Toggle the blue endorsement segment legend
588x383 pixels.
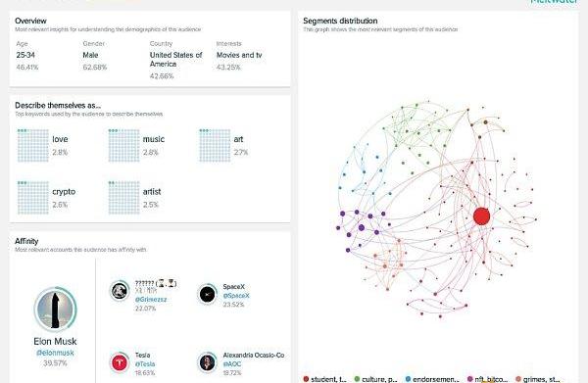pyautogui.click(x=432, y=379)
